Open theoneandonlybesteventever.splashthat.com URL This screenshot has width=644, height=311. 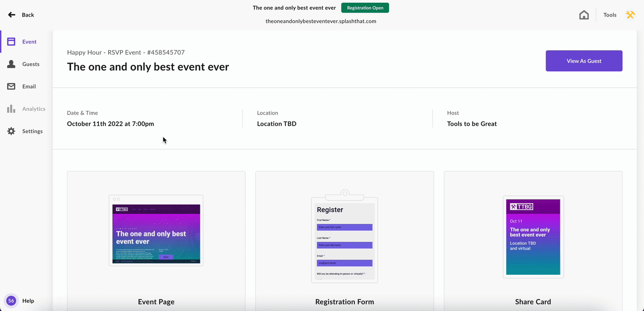click(x=321, y=21)
